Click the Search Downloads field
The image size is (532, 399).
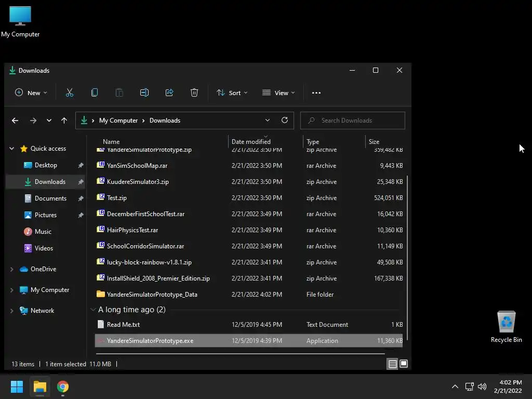[x=353, y=121]
